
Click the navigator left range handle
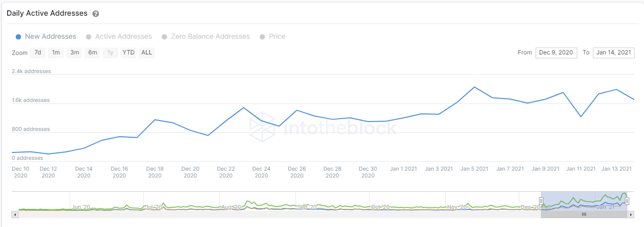541,201
